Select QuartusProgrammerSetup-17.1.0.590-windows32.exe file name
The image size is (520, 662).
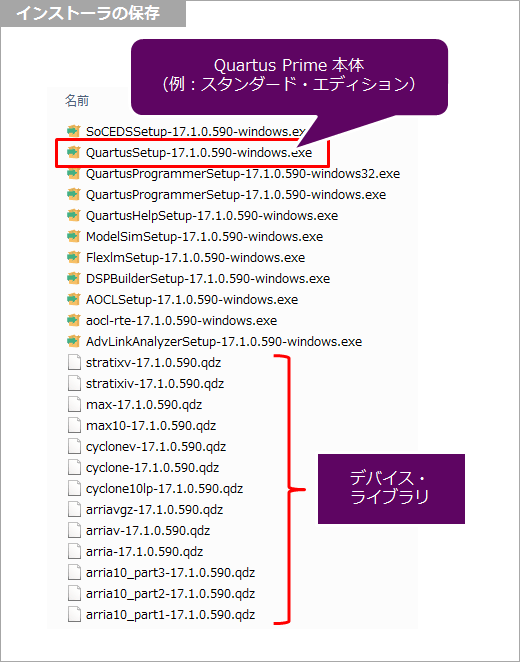tap(243, 174)
